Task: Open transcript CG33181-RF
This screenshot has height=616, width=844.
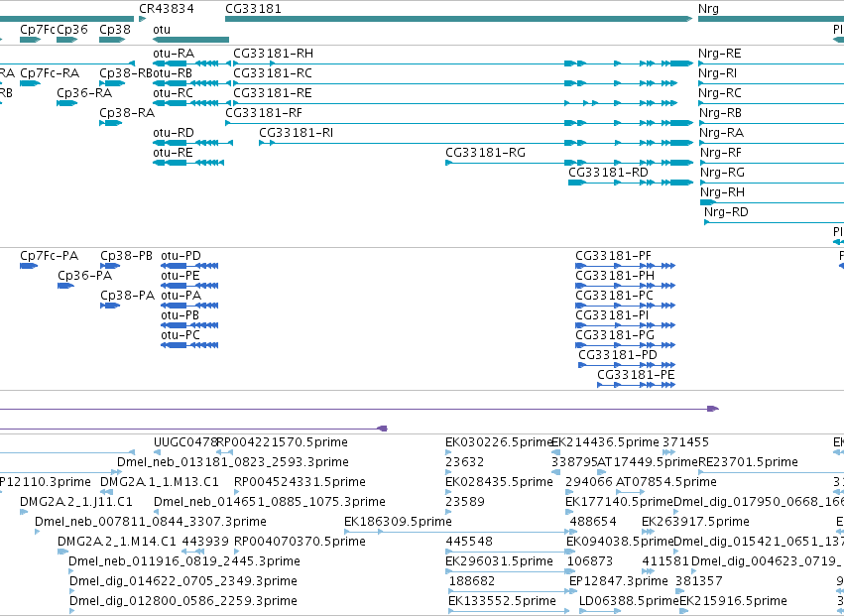Action: (x=264, y=113)
